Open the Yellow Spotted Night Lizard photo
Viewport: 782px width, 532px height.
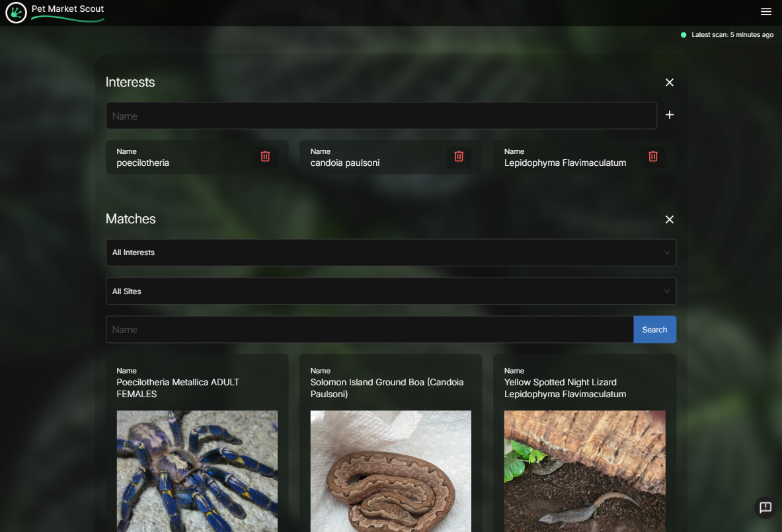[x=584, y=471]
